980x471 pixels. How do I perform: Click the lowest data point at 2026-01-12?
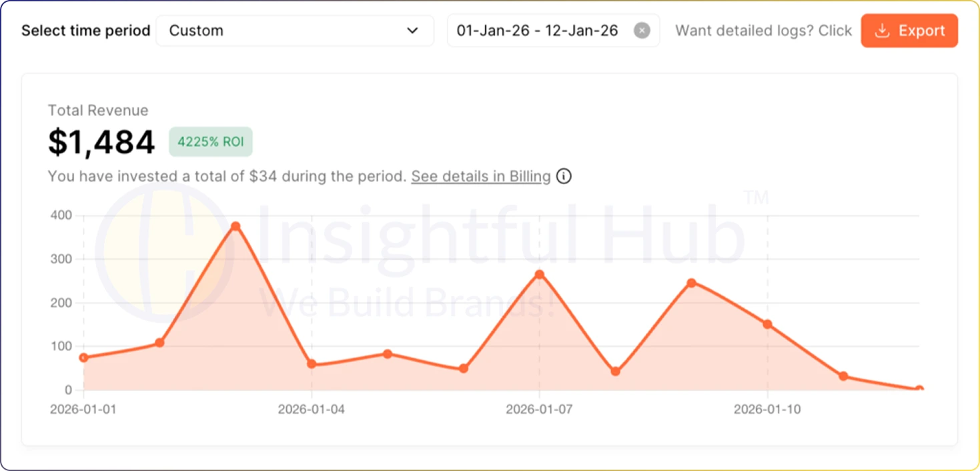pyautogui.click(x=919, y=387)
